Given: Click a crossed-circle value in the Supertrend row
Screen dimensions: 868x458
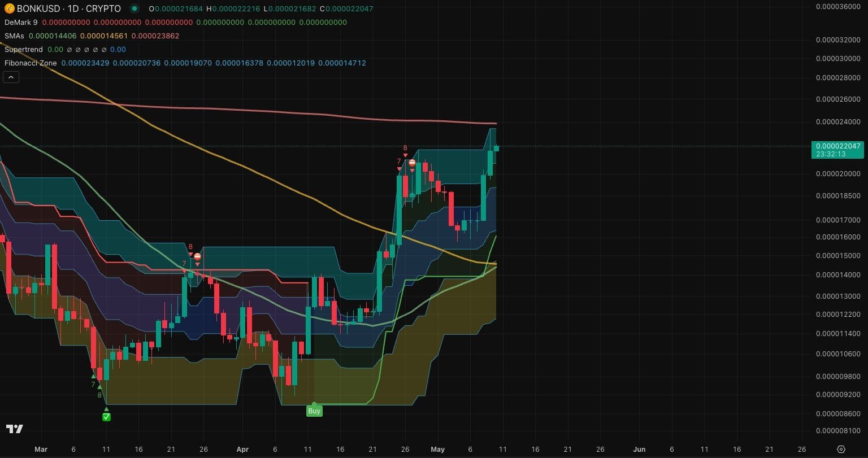Looking at the screenshot, I should 77,50.
